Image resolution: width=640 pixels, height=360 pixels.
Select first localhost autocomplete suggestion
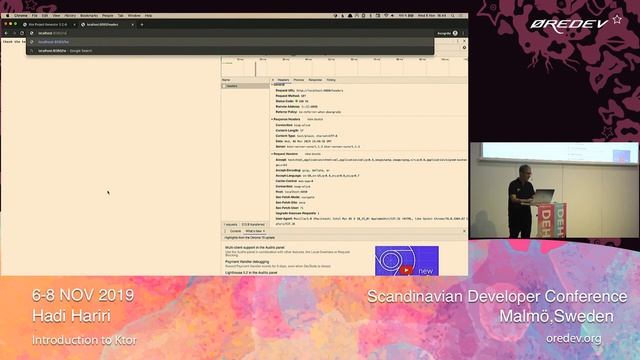point(230,42)
